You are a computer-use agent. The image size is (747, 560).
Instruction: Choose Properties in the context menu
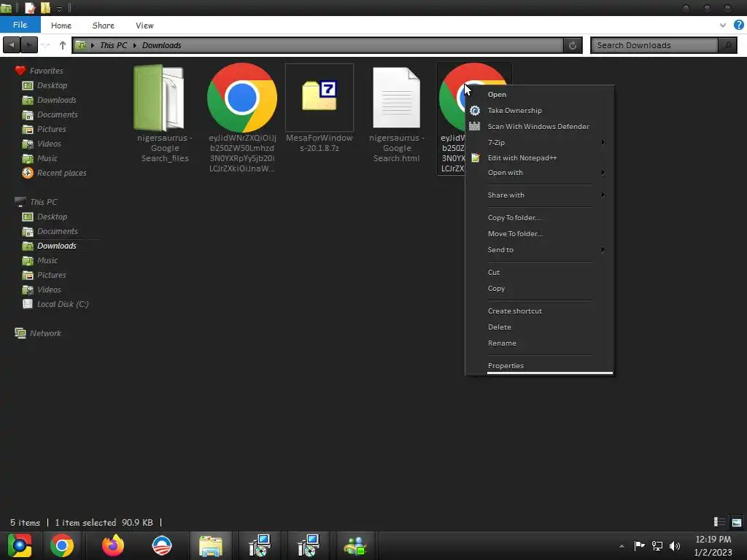coord(540,366)
